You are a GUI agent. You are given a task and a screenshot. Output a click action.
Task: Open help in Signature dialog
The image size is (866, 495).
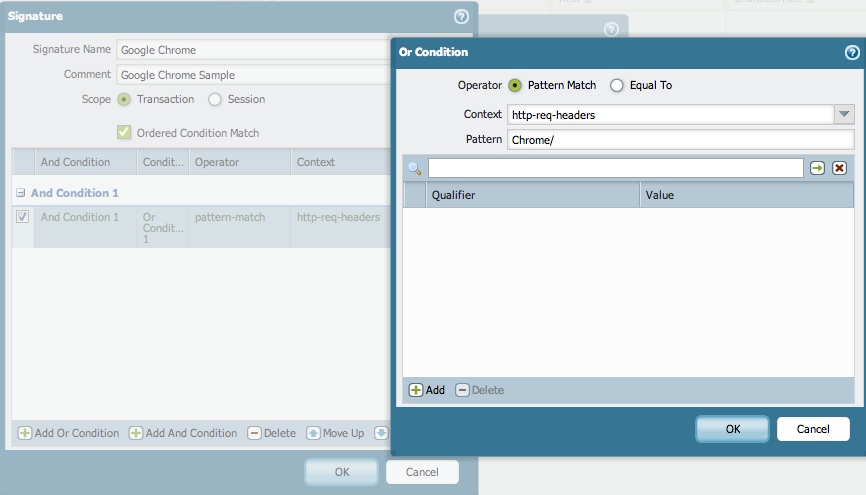[x=461, y=17]
